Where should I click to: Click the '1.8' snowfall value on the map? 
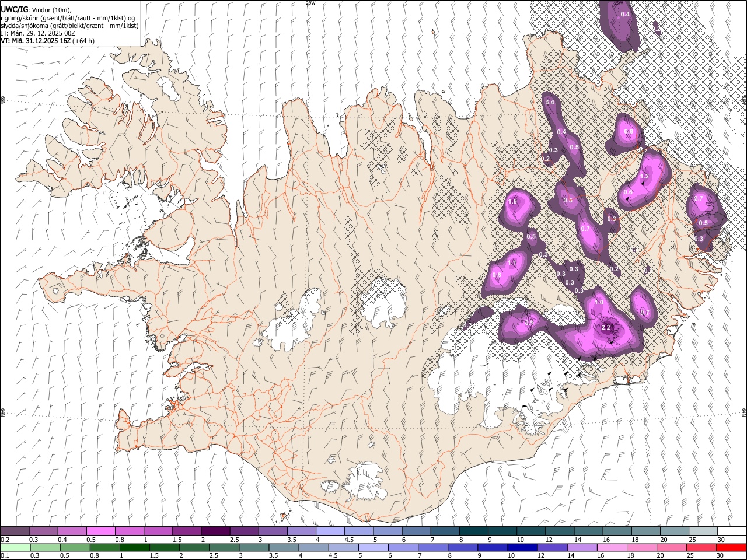(513, 202)
